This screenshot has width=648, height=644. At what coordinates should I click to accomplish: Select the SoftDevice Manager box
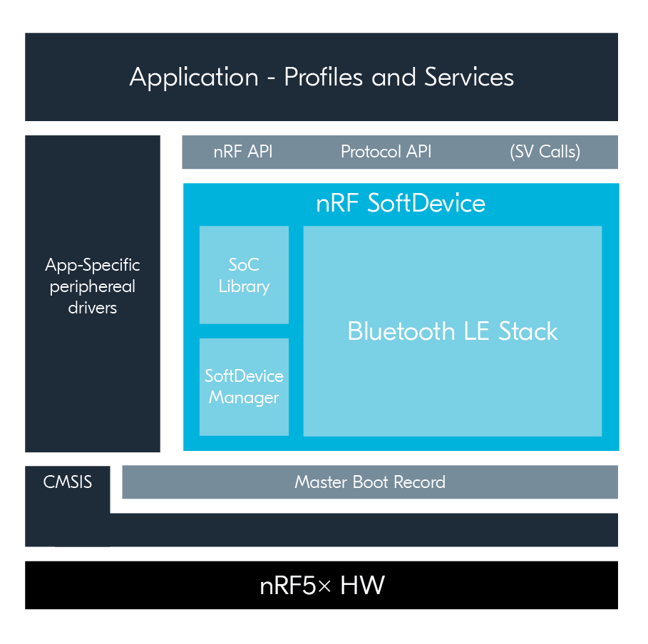tap(244, 387)
